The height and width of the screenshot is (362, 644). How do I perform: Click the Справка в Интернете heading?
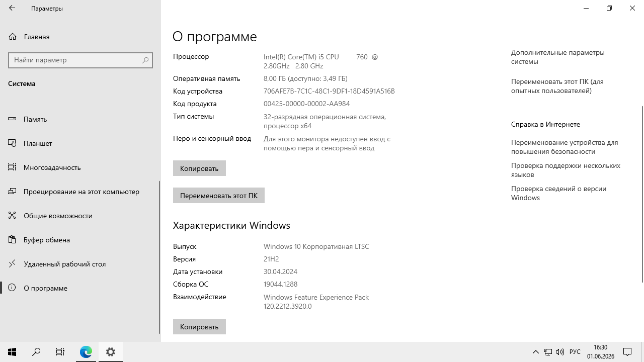545,124
